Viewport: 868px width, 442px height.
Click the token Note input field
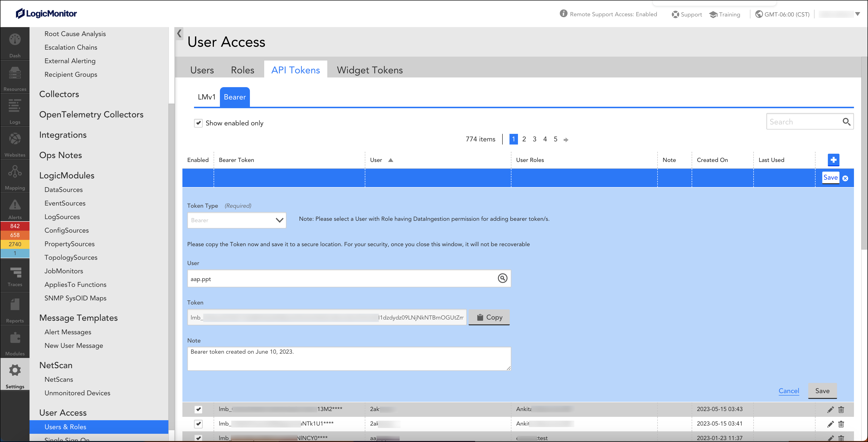tap(349, 358)
